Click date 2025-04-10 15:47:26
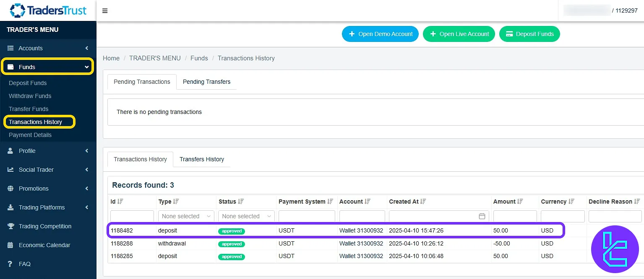644x279 pixels. (x=416, y=230)
